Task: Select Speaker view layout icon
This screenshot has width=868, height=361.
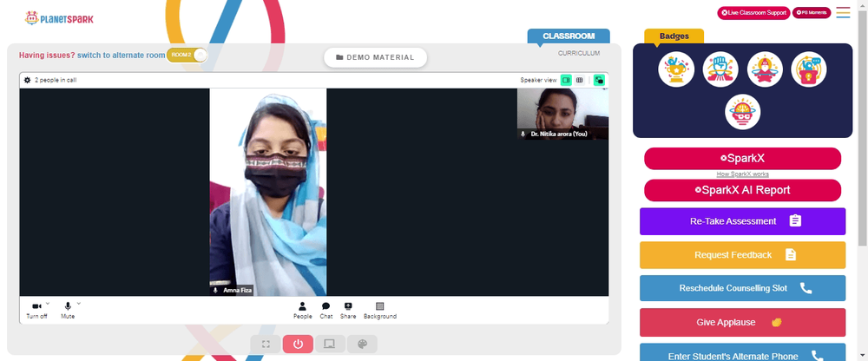Action: tap(566, 81)
